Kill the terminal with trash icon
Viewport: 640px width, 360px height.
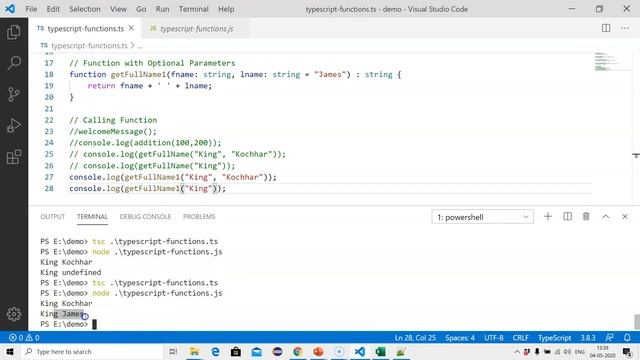tap(586, 217)
